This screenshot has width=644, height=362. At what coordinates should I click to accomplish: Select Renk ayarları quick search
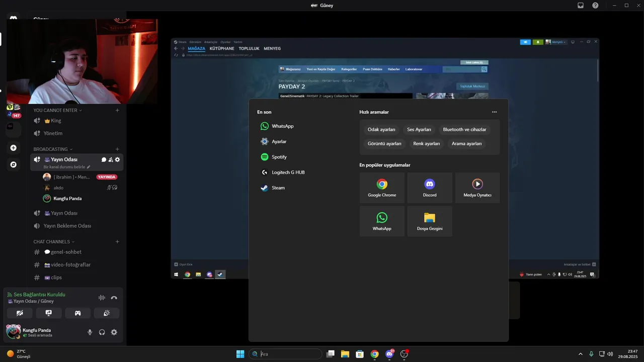(x=427, y=143)
